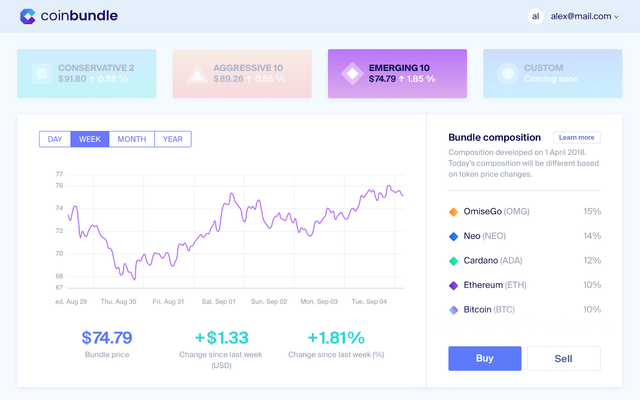This screenshot has width=640, height=400.
Task: Open the Learn more link
Action: (x=577, y=137)
